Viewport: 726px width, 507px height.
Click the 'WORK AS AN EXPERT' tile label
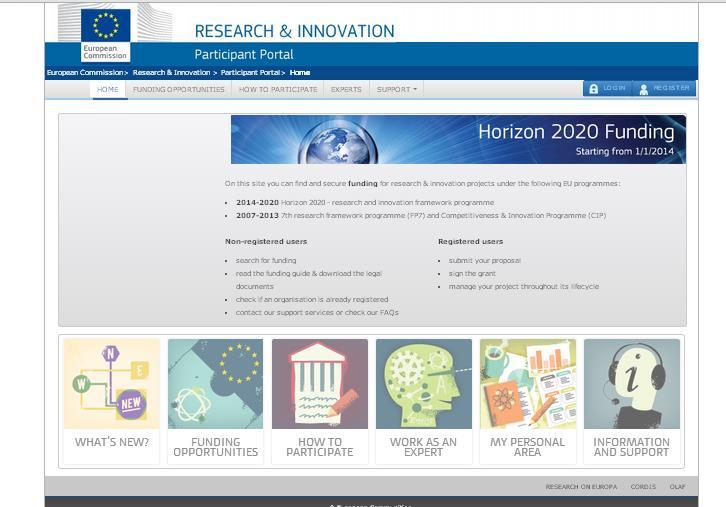click(424, 447)
